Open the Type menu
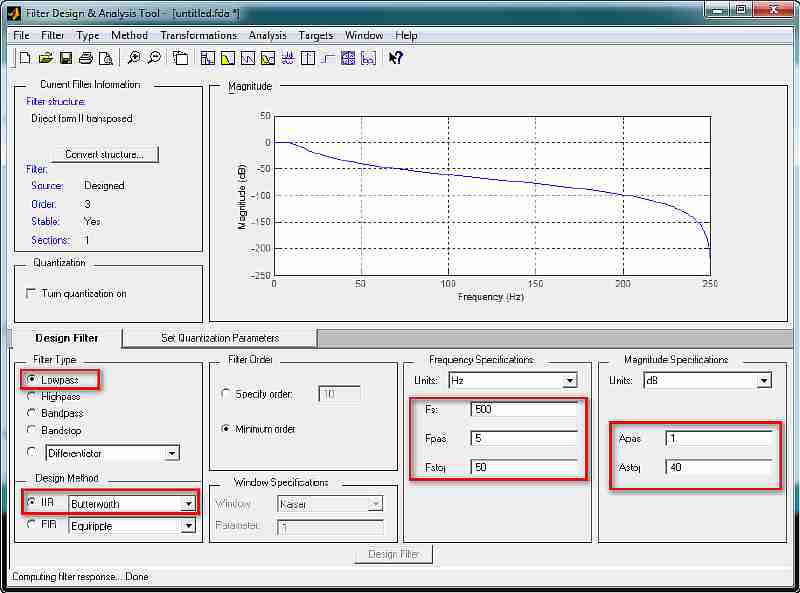800x593 pixels. pos(88,35)
